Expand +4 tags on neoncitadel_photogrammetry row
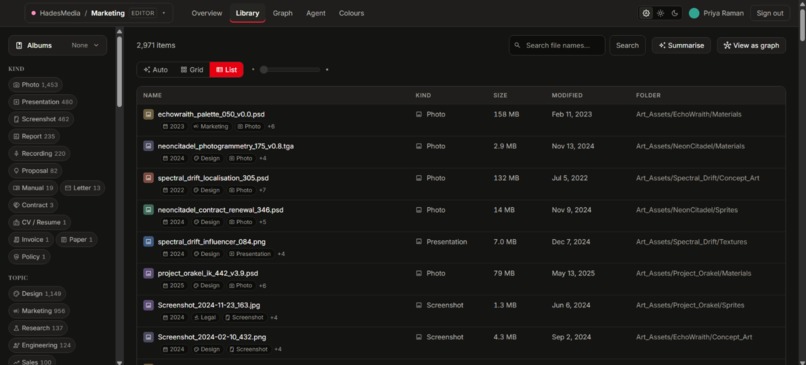 pyautogui.click(x=263, y=158)
